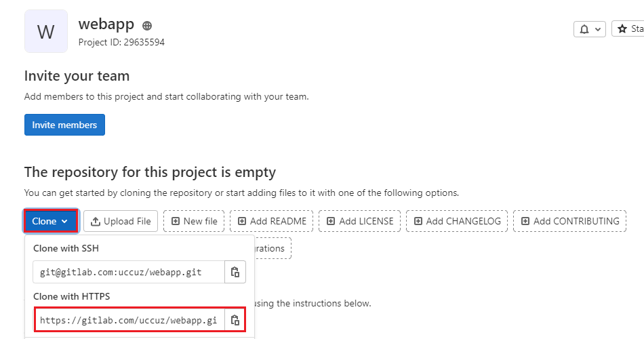The image size is (644, 339).
Task: Click Add README
Action: [271, 221]
